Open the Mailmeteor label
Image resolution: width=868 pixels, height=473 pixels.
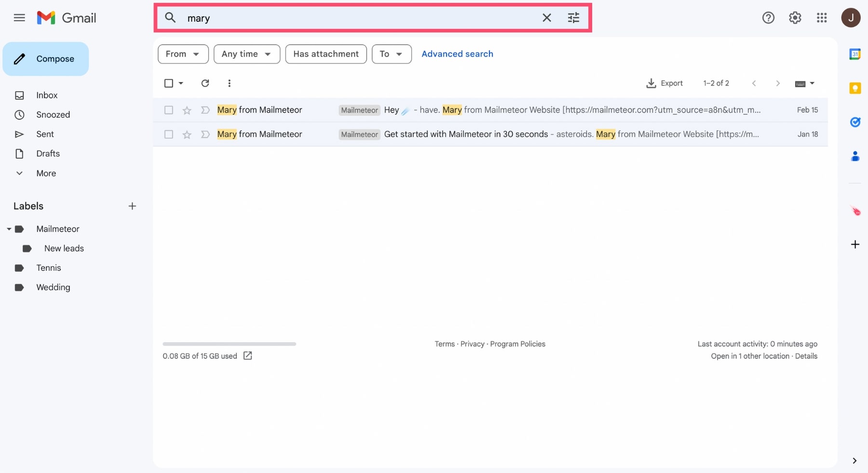click(x=57, y=229)
